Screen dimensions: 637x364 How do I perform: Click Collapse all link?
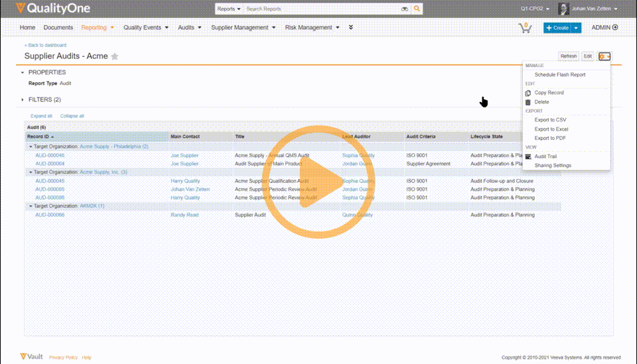[x=72, y=116]
